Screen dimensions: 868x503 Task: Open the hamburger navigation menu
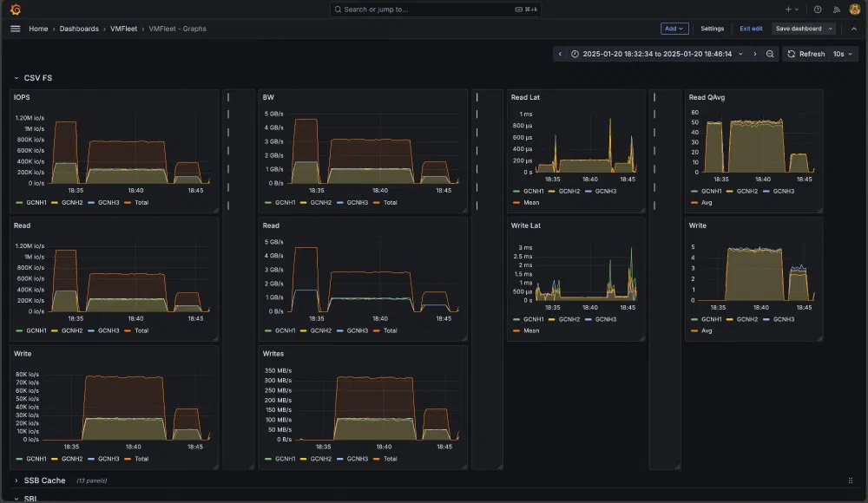click(x=16, y=29)
